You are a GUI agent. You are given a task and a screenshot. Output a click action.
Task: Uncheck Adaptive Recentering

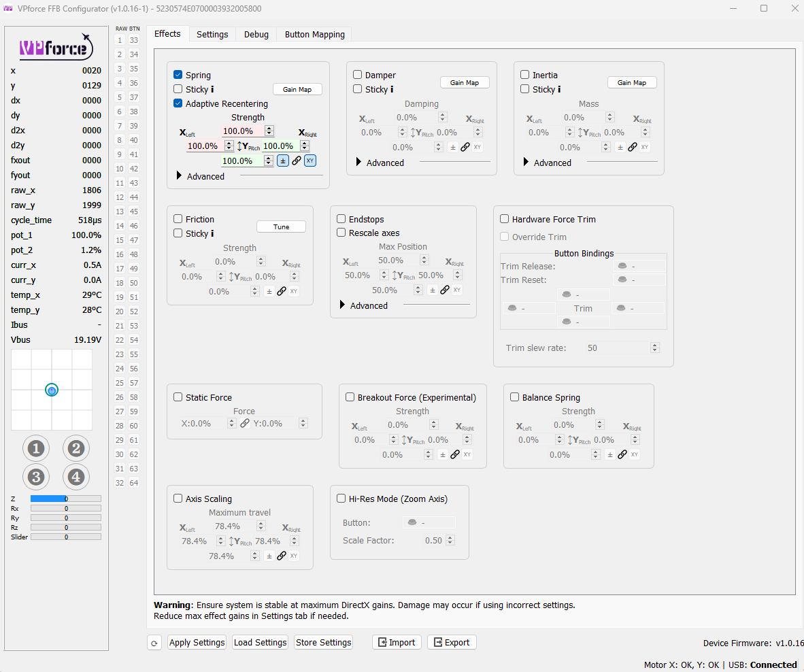[178, 103]
